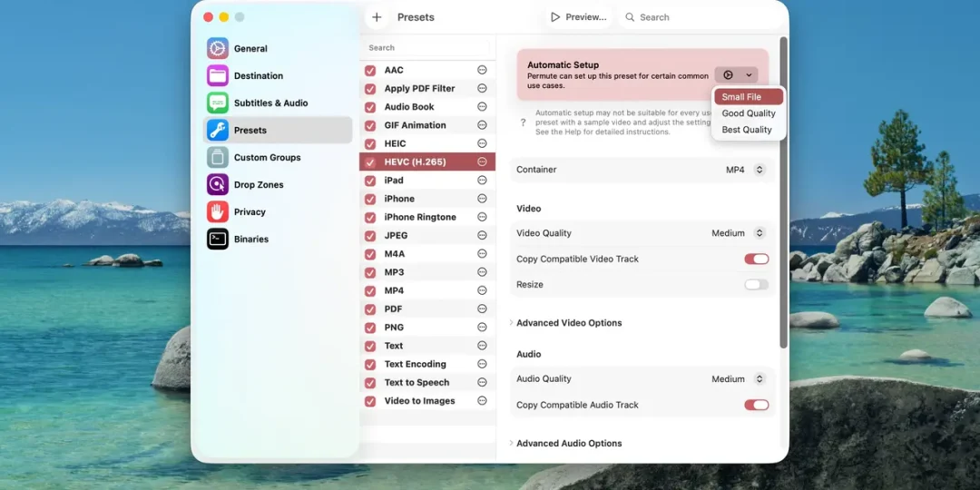The height and width of the screenshot is (490, 980).
Task: Choose Good Quality from the menu
Action: coord(748,113)
